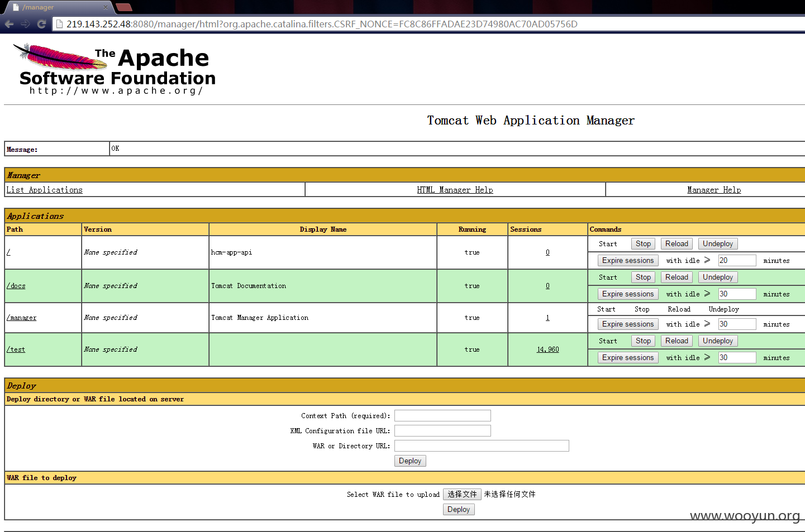Viewport: 805px width, 532px height.
Task: Undeploy the /docs application
Action: pyautogui.click(x=718, y=277)
